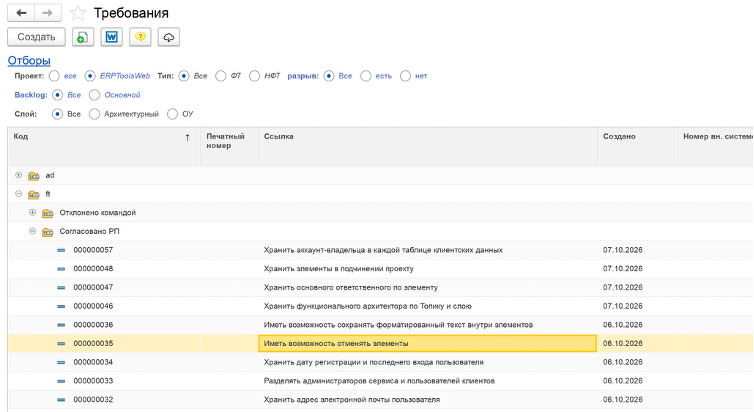Screen dimensions: 754x412
Task: Click the item icon for row 000000057
Action: click(x=61, y=250)
